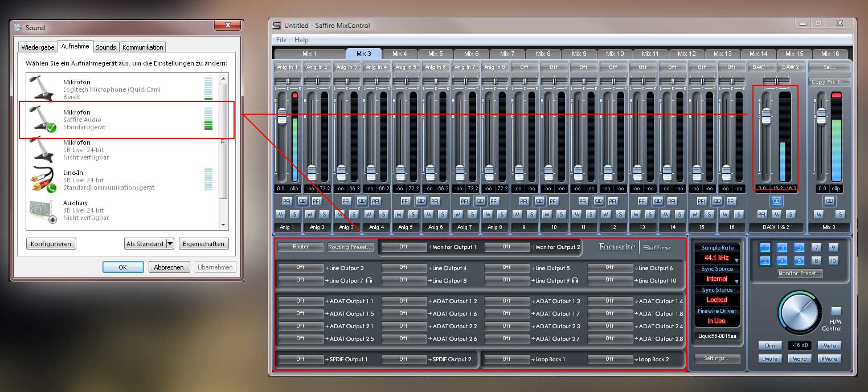Toggle stereo link for Anlg 1 and 2
Viewport: 868px width, 392px height.
pos(302,201)
